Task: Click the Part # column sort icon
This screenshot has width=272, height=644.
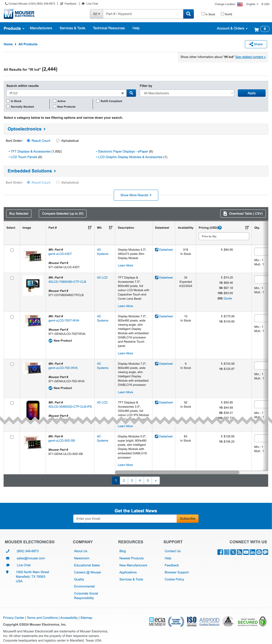Action: pos(90,228)
